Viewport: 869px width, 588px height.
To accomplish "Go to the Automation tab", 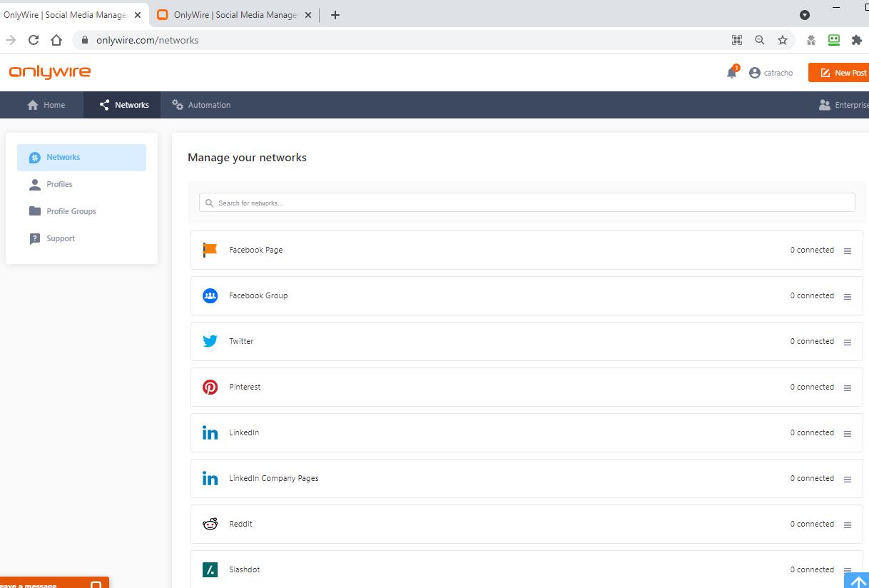I will click(201, 105).
